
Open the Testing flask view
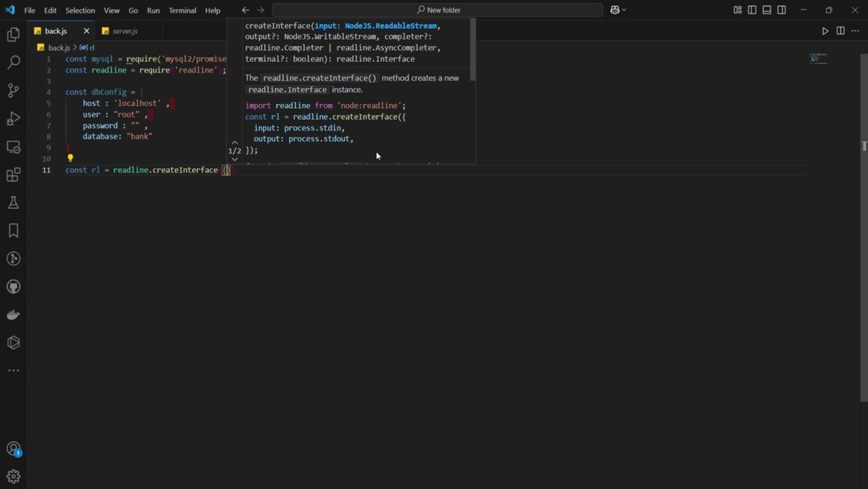13,203
